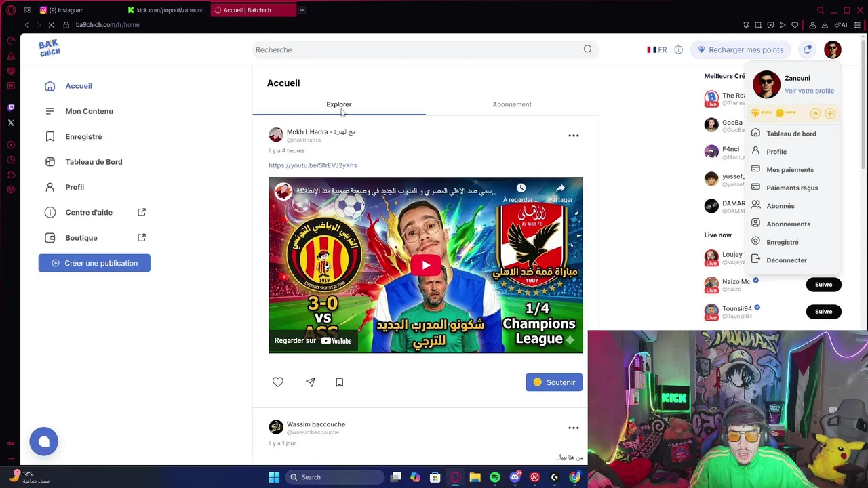This screenshot has width=868, height=488.
Task: Share the post with paper-plane icon
Action: [x=311, y=382]
